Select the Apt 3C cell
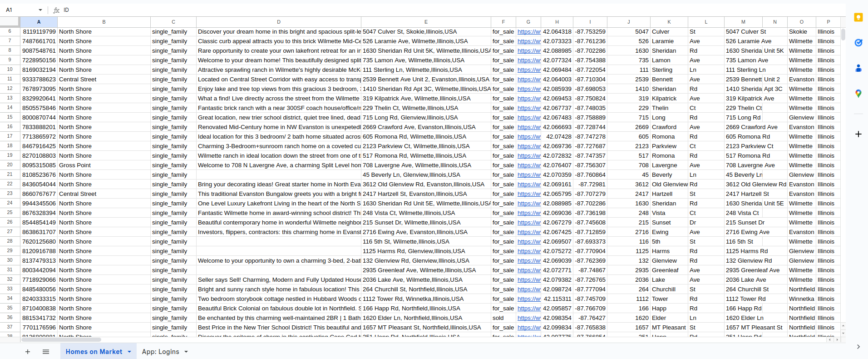This screenshot has height=359, width=868. pyautogui.click(x=774, y=89)
